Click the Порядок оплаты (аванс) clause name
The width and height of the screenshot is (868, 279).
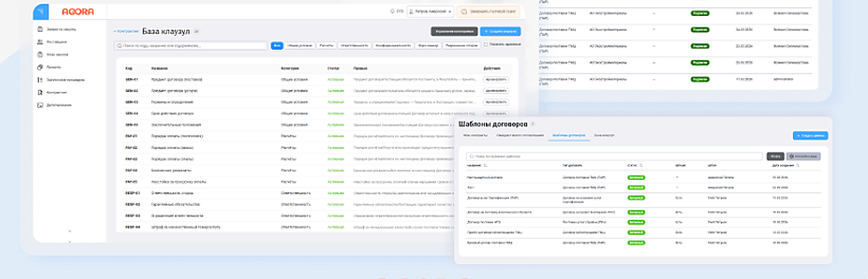coord(172,147)
